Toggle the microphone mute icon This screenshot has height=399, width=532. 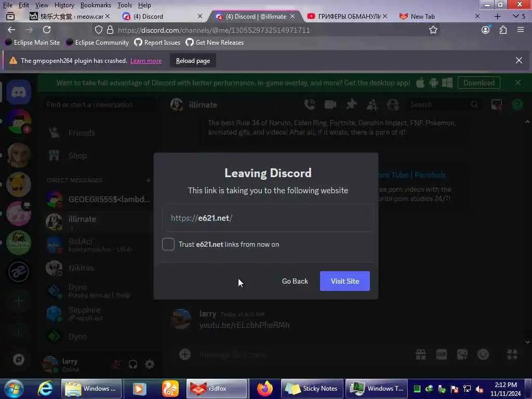point(116,364)
